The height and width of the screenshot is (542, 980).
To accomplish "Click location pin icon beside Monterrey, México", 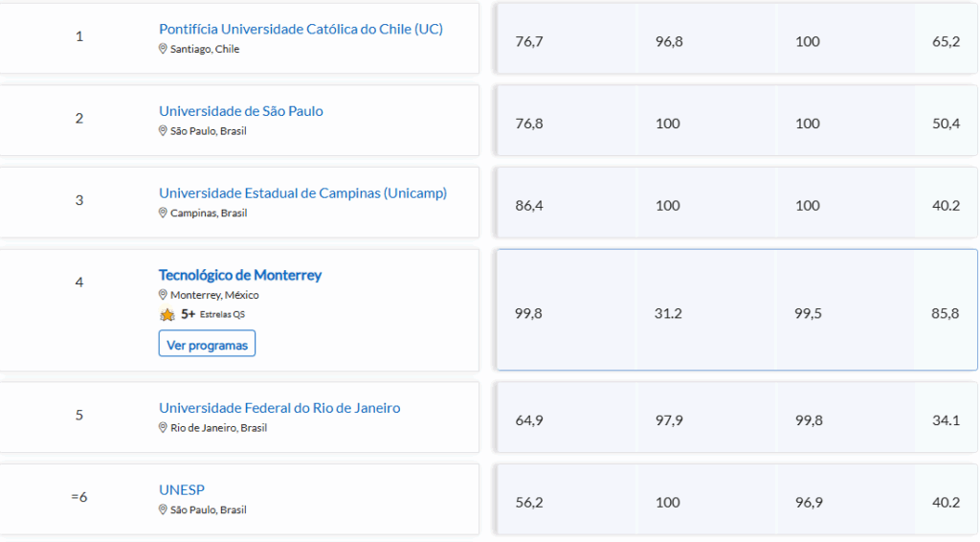I will (163, 295).
